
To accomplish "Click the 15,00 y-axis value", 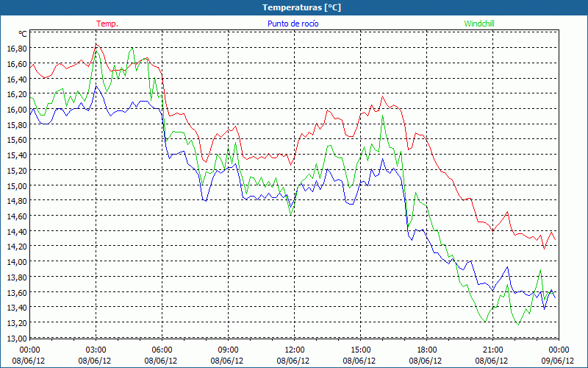I will (x=17, y=186).
